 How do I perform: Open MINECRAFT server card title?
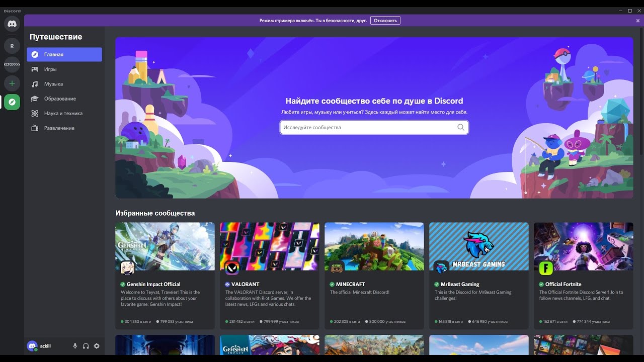pyautogui.click(x=351, y=284)
